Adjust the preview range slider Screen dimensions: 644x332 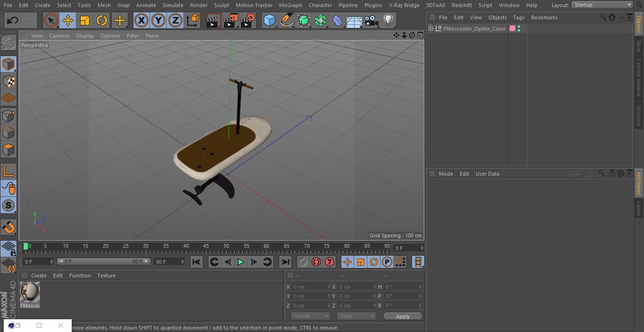104,261
